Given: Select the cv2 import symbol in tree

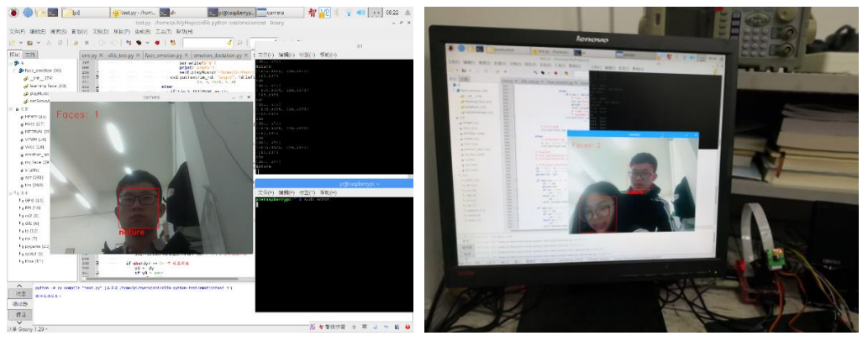Looking at the screenshot, I should [x=30, y=215].
